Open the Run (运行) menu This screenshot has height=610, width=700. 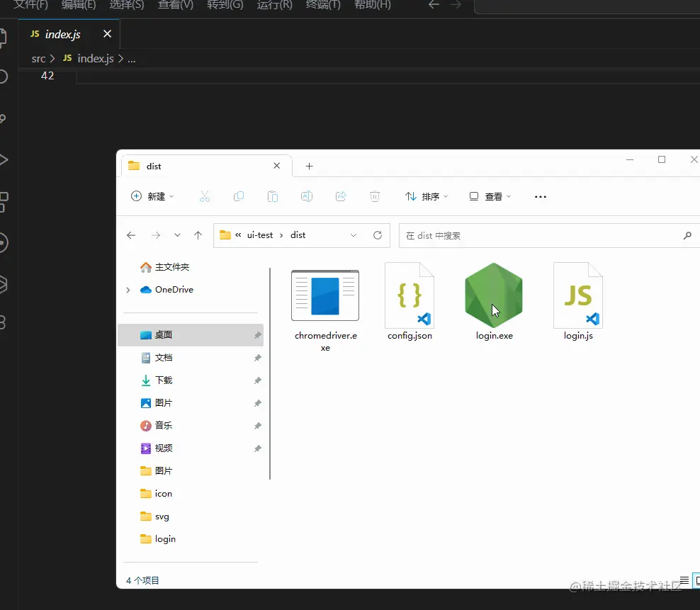275,5
